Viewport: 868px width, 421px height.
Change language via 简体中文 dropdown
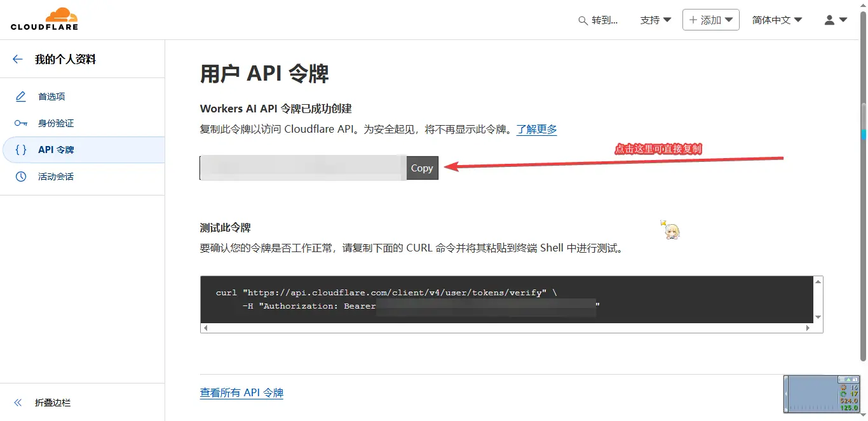click(777, 20)
